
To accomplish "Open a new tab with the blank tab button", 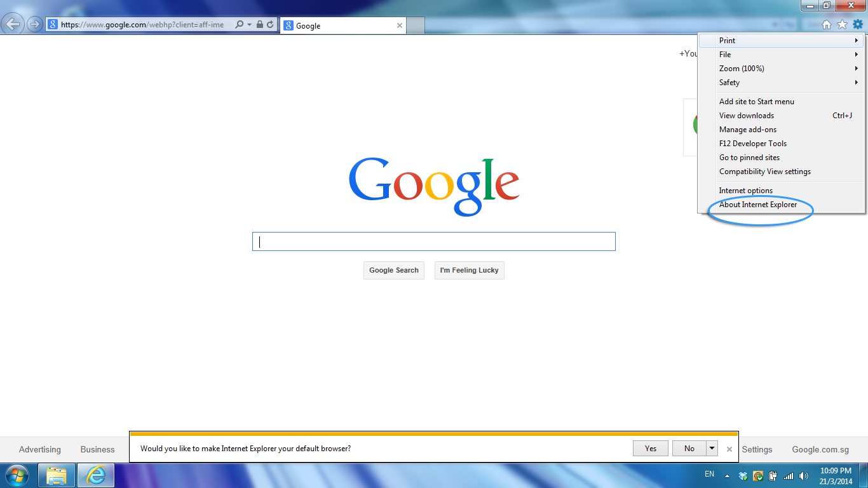I will tap(415, 25).
